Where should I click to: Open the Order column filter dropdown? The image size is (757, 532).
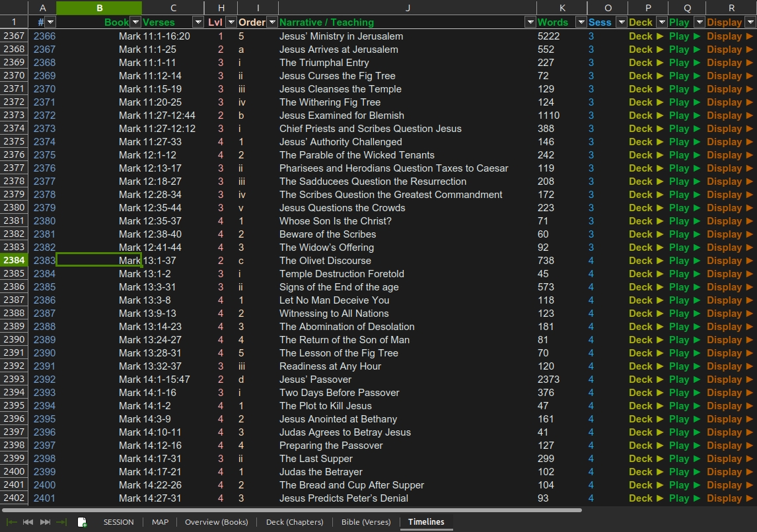point(272,22)
